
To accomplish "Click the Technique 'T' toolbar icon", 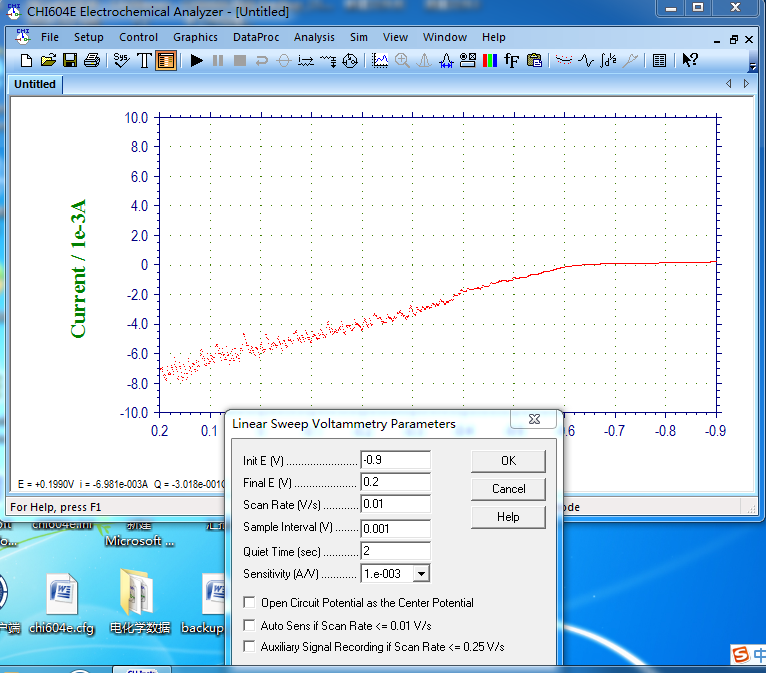I will click(x=144, y=61).
